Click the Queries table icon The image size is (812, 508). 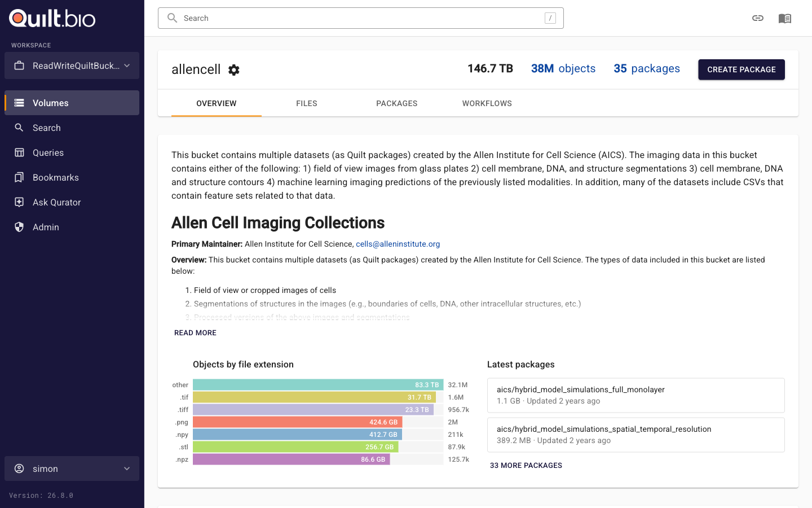coord(19,152)
